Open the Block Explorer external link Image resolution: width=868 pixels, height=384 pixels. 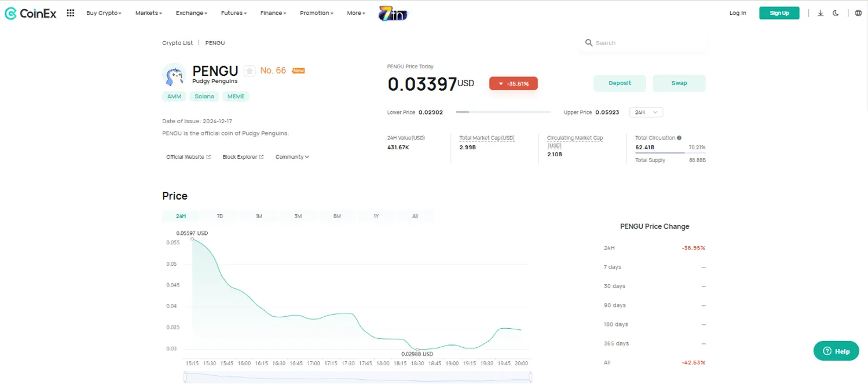(243, 157)
